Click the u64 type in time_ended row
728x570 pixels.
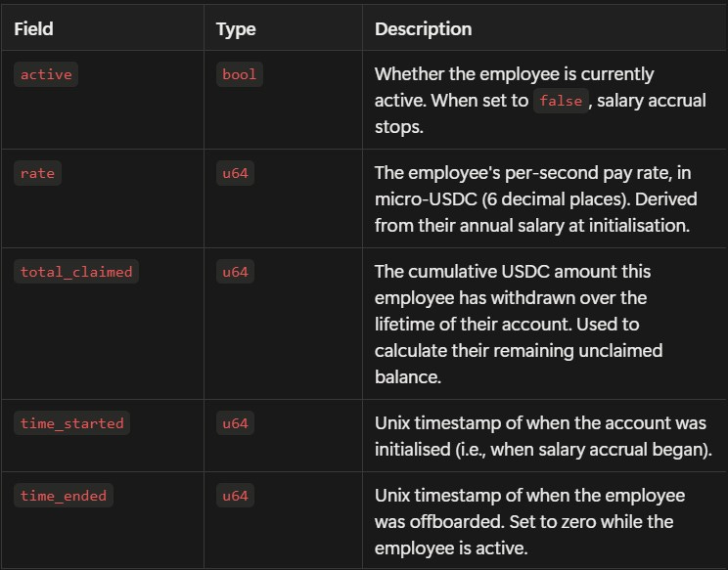(x=236, y=496)
